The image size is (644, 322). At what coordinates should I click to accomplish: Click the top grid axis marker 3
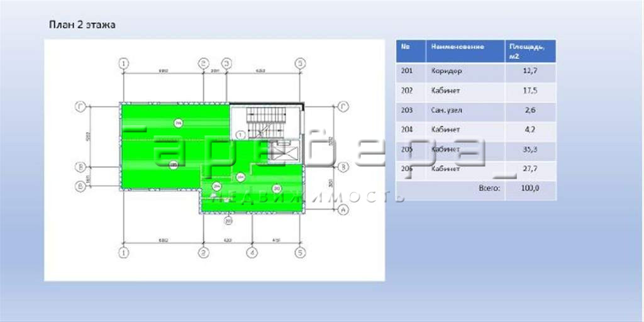point(227,64)
